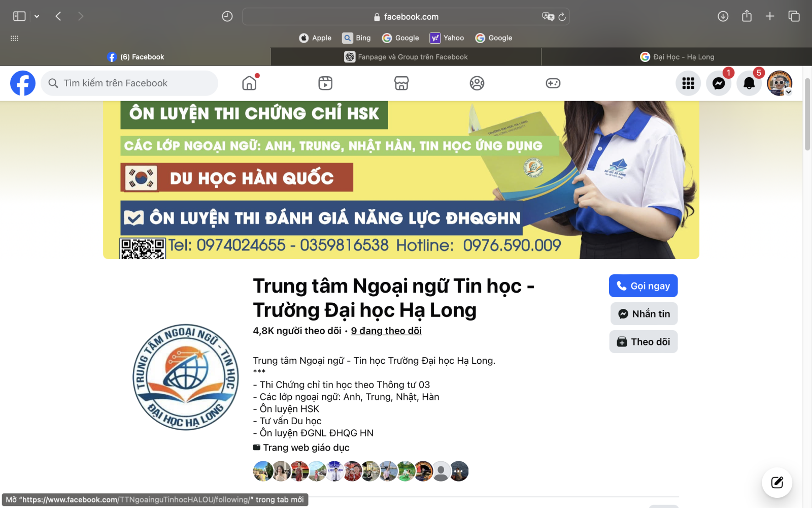The image size is (812, 508).
Task: Click the Facebook logo icon
Action: 23,83
